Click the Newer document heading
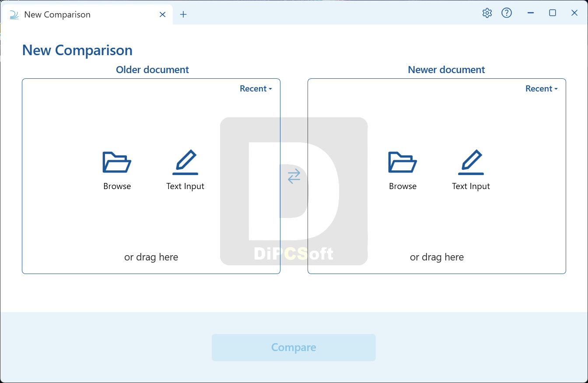Screen dimensions: 588x383 (x=446, y=70)
